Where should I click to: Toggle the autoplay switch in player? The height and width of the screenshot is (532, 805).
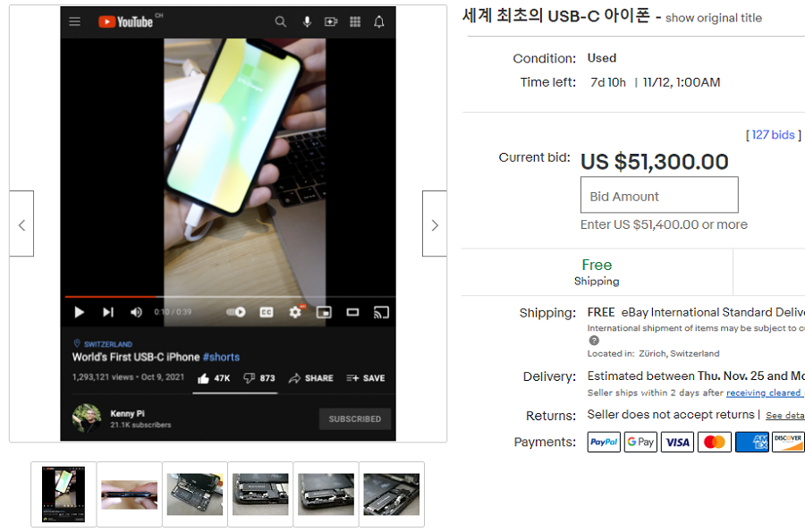[x=236, y=312]
